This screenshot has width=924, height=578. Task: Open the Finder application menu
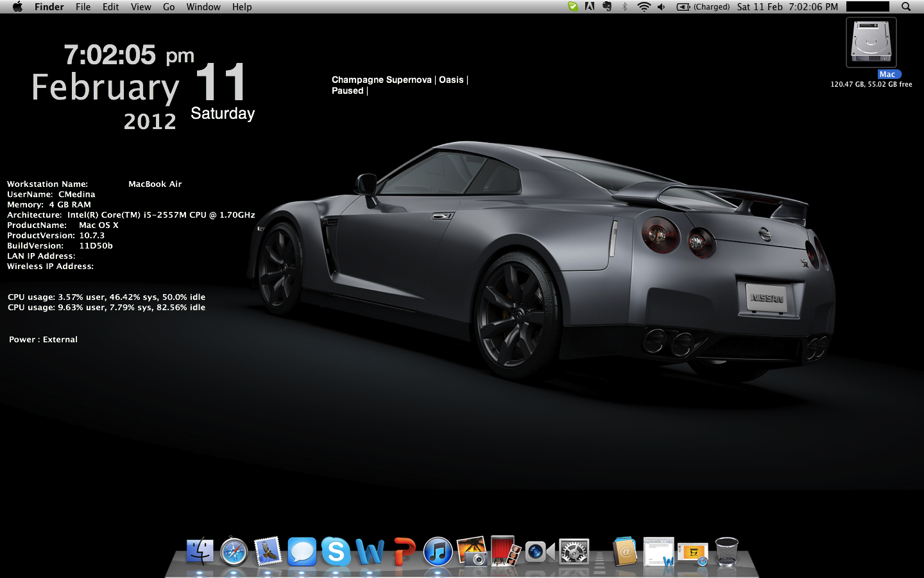tap(49, 7)
